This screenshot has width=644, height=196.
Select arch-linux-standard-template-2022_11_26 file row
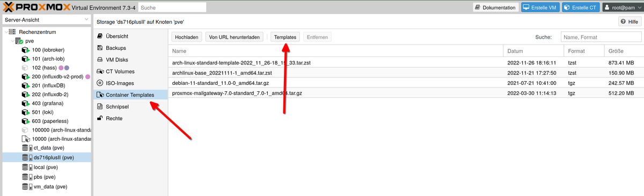[x=406, y=62]
